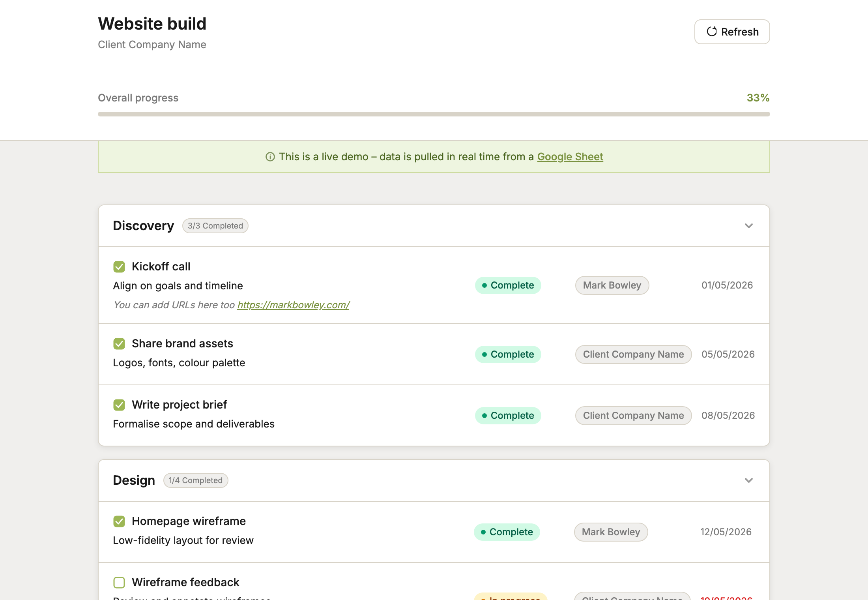
Task: Click Mark Bowley tag on Homepage wireframe
Action: [x=611, y=532]
